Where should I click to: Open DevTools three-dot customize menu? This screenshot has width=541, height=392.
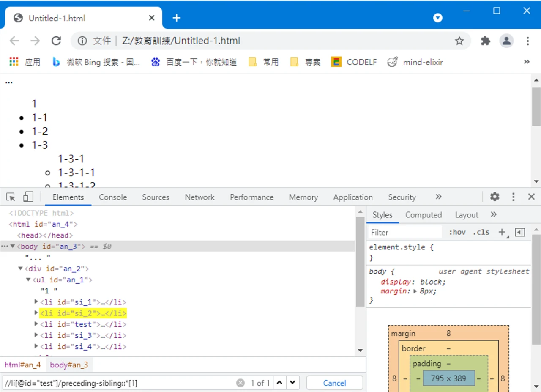coord(513,197)
